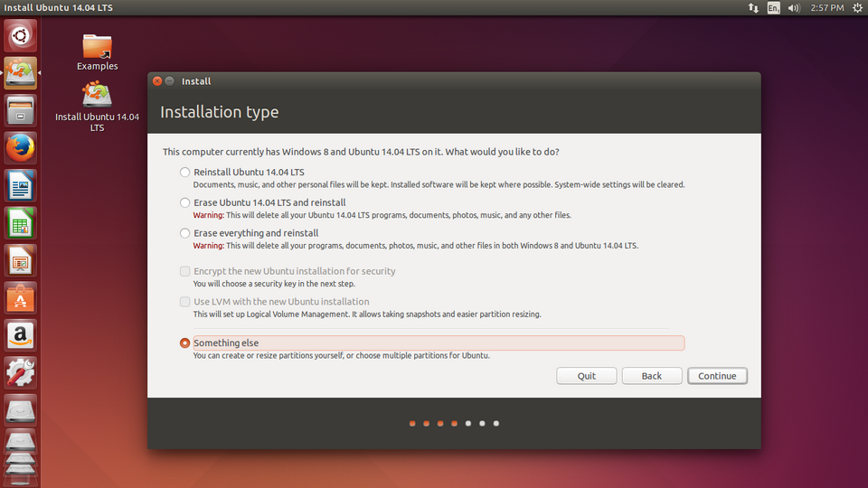Click the Continue button
The height and width of the screenshot is (488, 868).
coord(717,376)
